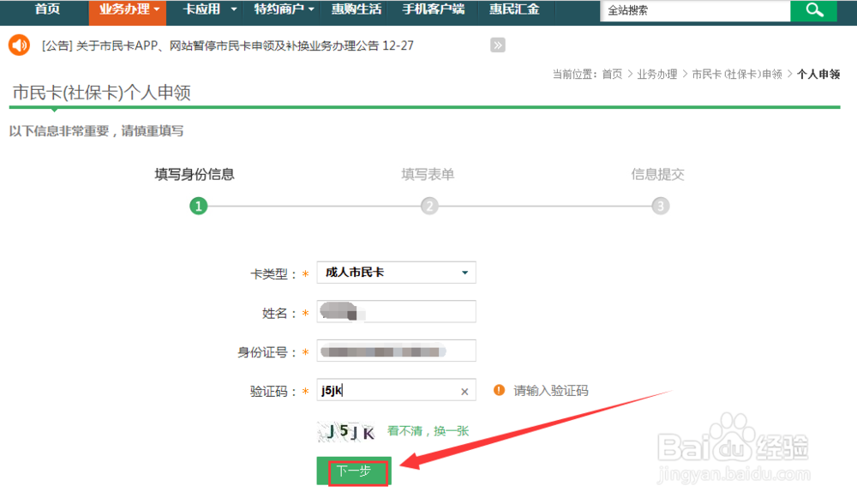Click the page heading 市民卡(社保卡)个人申领
857x504 pixels.
[102, 93]
